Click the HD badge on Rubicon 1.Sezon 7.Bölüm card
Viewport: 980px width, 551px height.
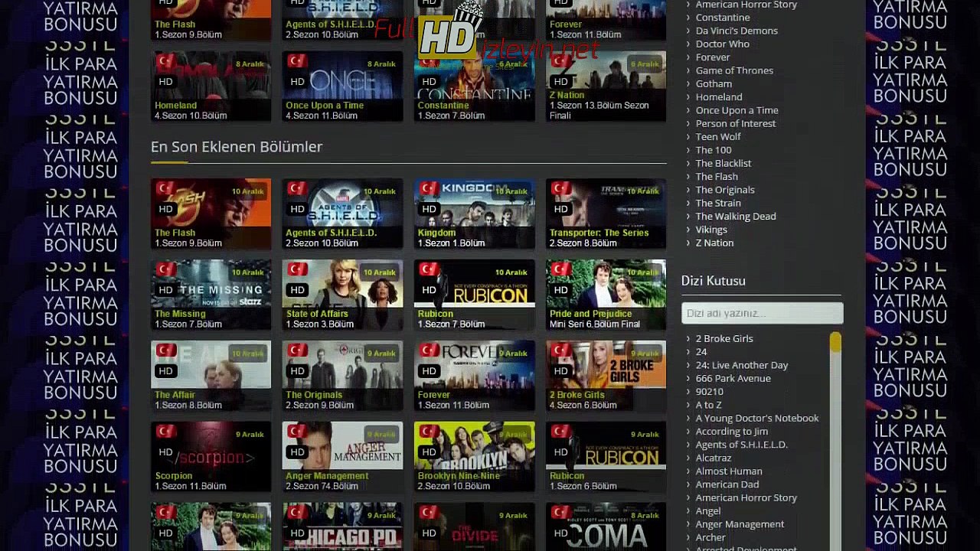[x=429, y=290]
